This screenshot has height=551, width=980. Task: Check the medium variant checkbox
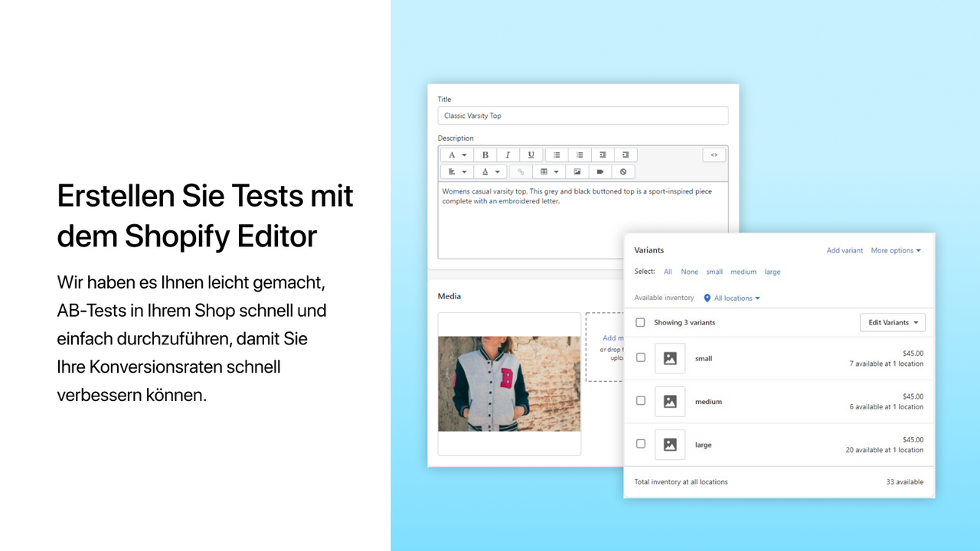point(641,400)
